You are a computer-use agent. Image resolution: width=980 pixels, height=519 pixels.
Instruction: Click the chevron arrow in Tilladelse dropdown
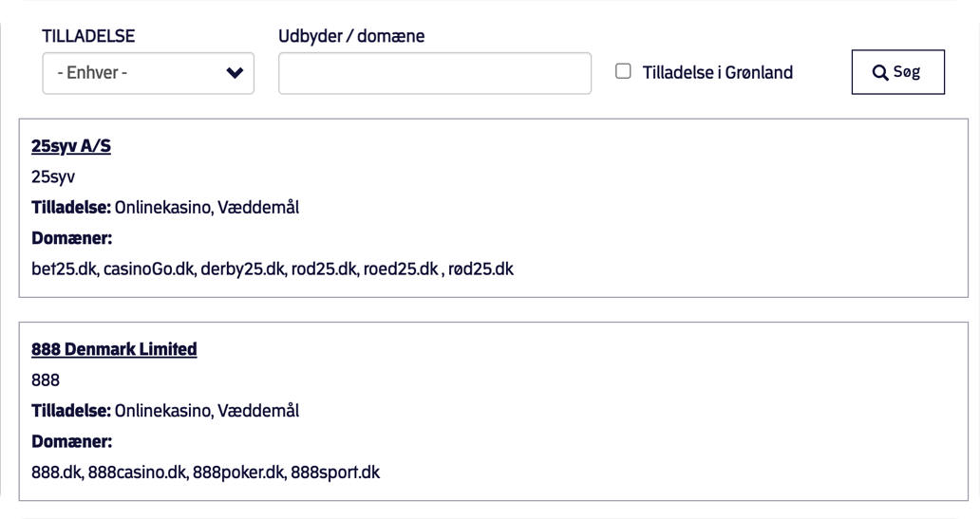coord(235,73)
